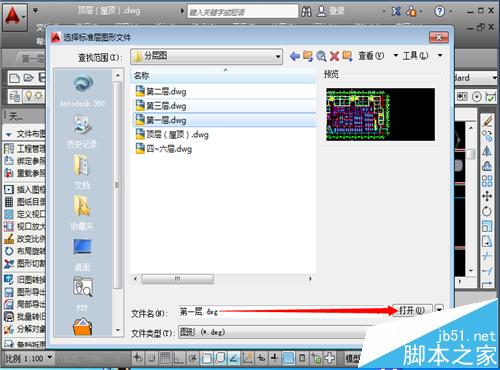
Task: Toggle Transparency button in status bar
Action: pyautogui.click(x=288, y=358)
